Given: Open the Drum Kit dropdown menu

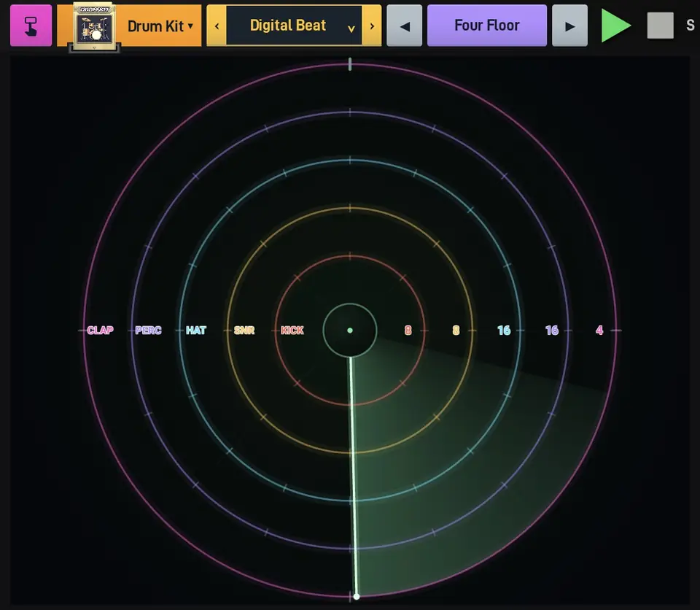Looking at the screenshot, I should (160, 26).
